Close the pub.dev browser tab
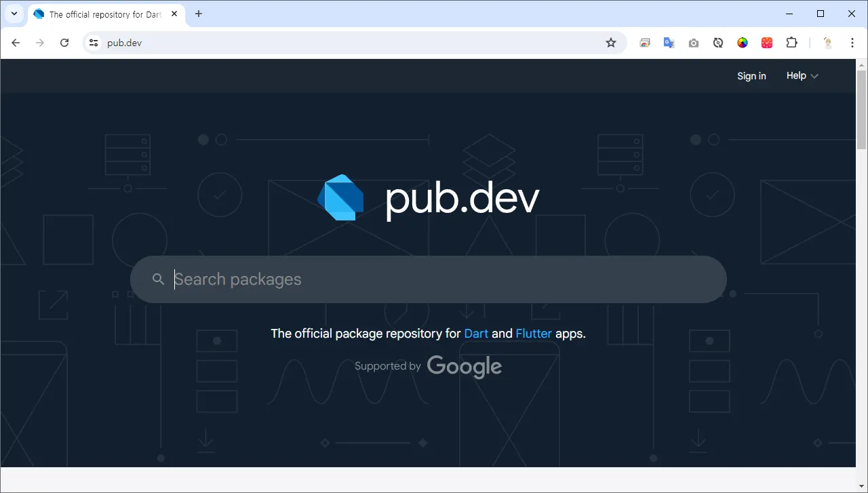The height and width of the screenshot is (493, 868). 174,14
